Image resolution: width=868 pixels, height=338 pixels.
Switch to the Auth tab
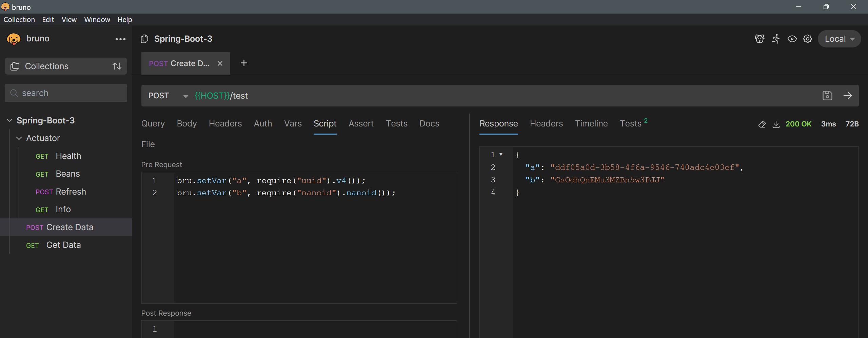[x=263, y=124]
